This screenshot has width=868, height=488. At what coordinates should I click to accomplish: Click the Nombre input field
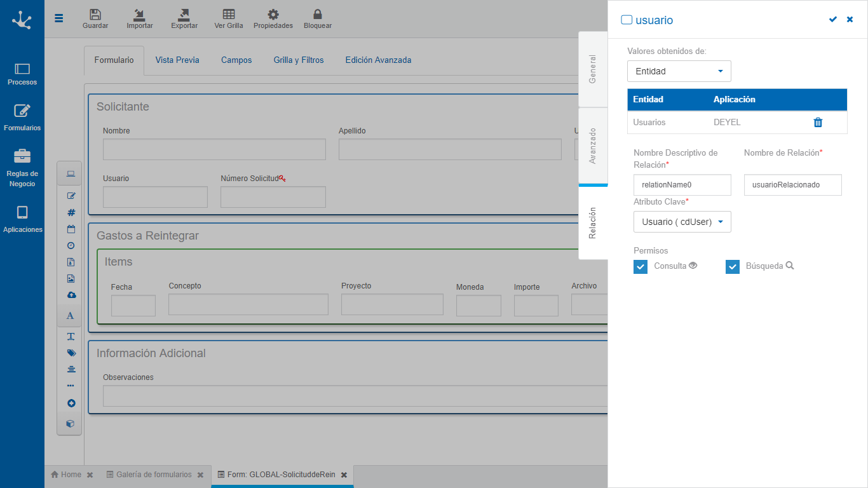point(214,149)
